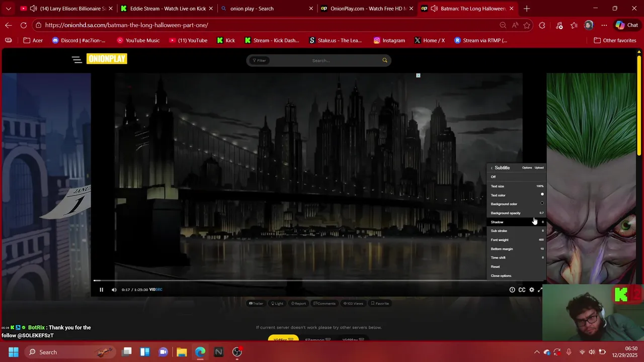Add movie to Favorite

click(x=380, y=304)
